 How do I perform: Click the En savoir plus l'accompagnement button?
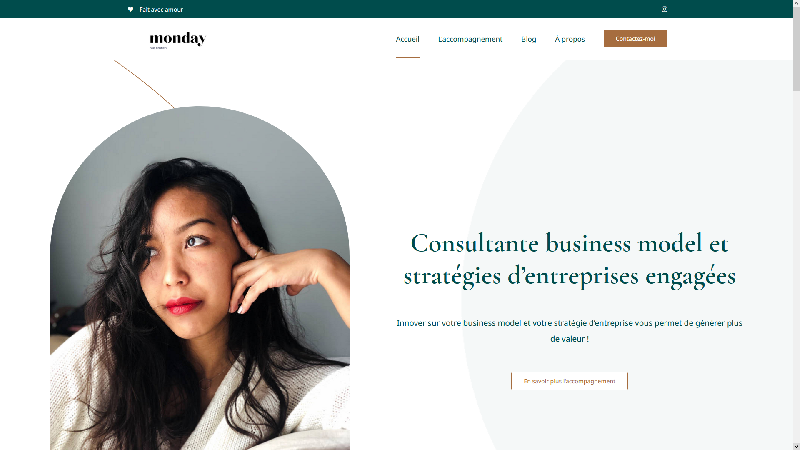(x=569, y=381)
